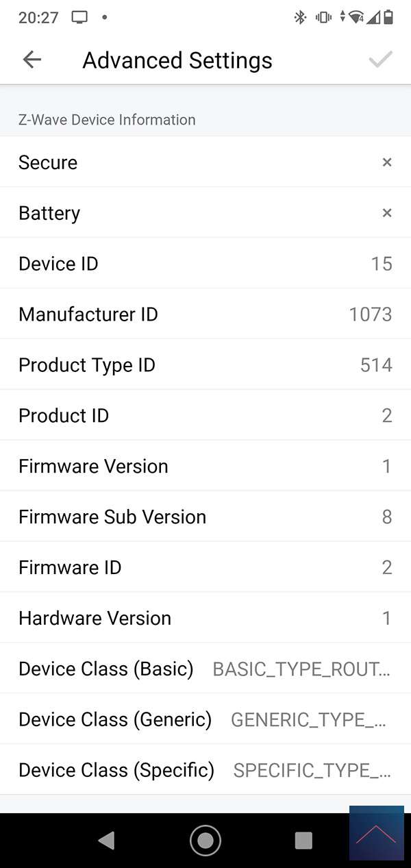Tap the Product Type ID entry
411x868 pixels.
click(x=206, y=365)
